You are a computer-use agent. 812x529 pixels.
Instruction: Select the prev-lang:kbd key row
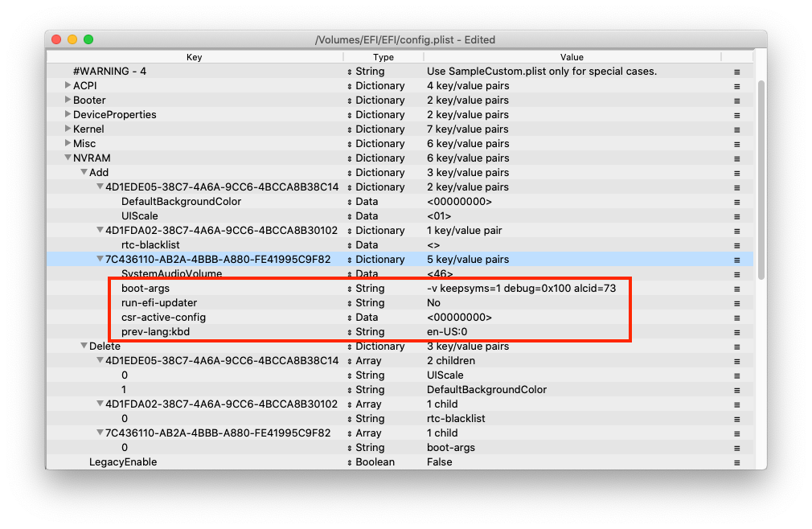click(155, 332)
